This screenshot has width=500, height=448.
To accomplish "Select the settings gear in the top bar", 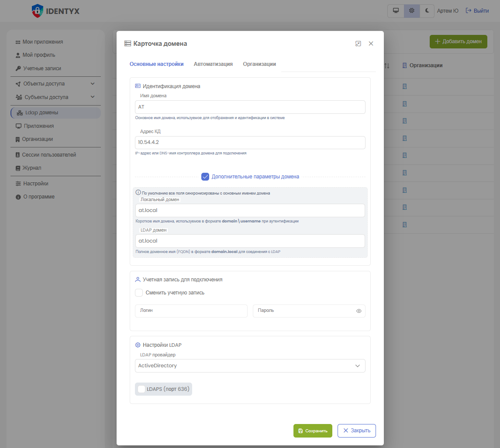I will point(411,11).
